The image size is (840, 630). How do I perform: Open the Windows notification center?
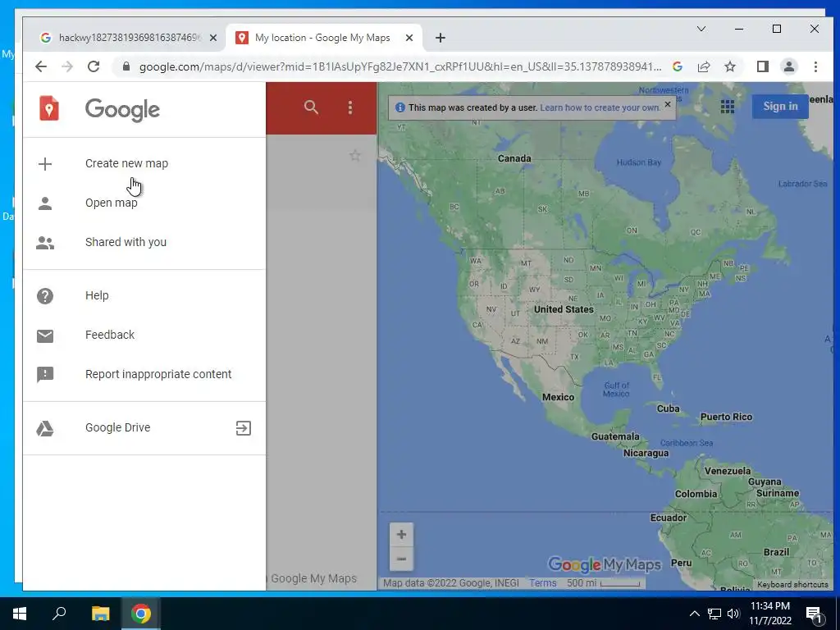pyautogui.click(x=814, y=614)
